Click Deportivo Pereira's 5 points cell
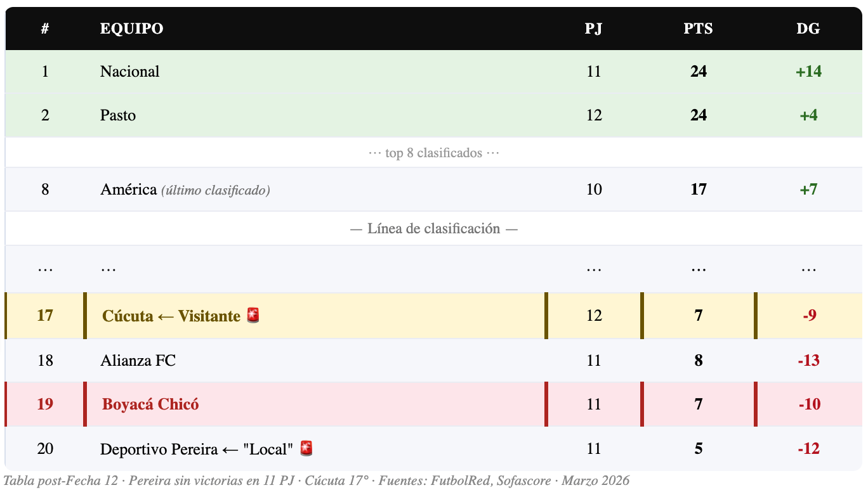 coord(698,449)
